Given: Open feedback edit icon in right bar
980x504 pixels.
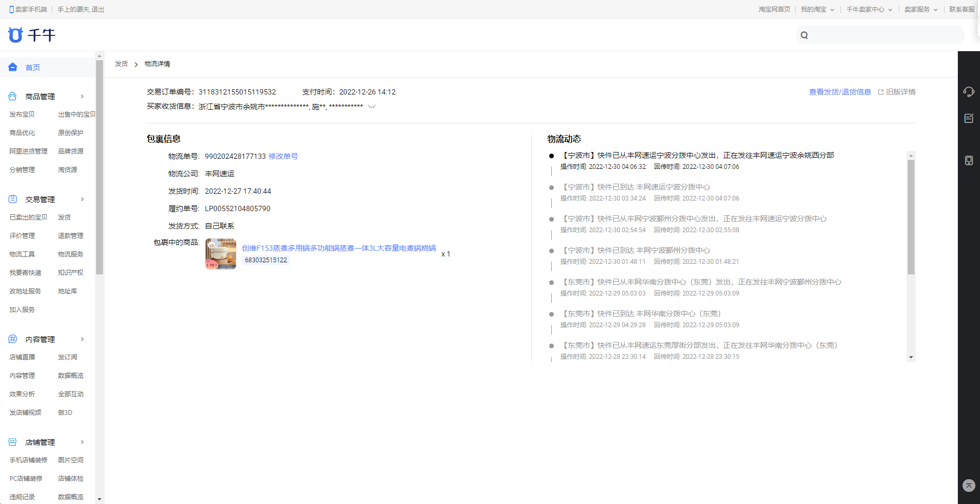Looking at the screenshot, I should pos(968,118).
